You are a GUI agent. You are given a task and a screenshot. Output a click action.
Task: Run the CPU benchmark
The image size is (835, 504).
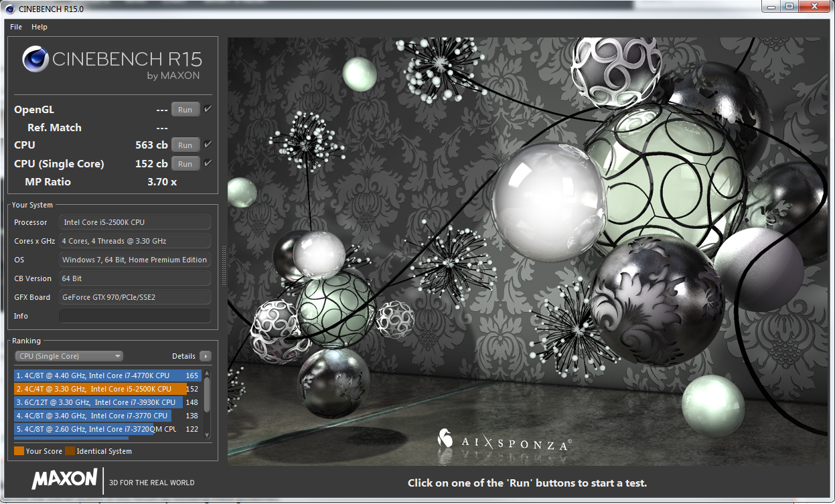click(x=185, y=145)
